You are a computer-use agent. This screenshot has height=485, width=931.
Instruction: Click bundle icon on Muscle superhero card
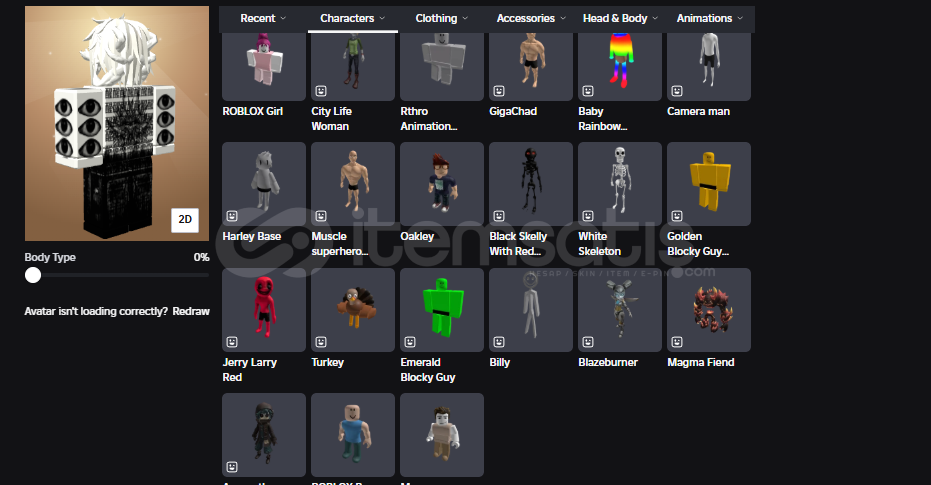321,216
